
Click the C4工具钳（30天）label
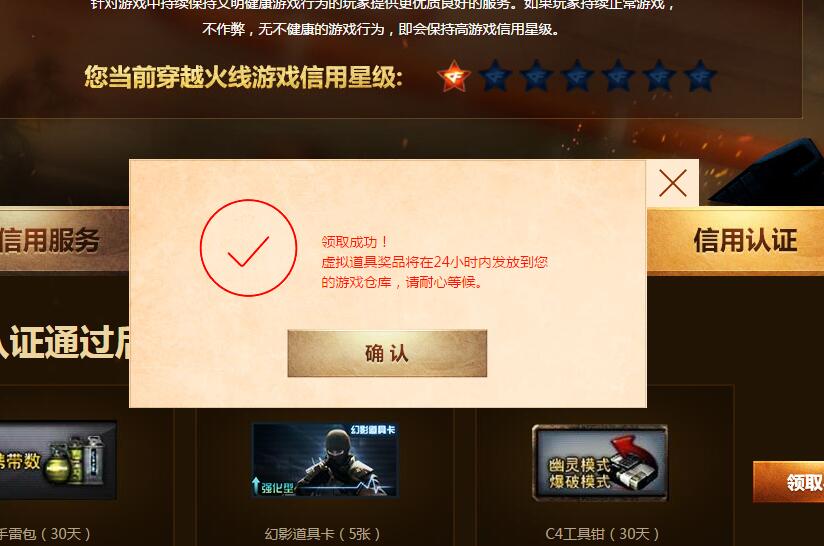602,534
